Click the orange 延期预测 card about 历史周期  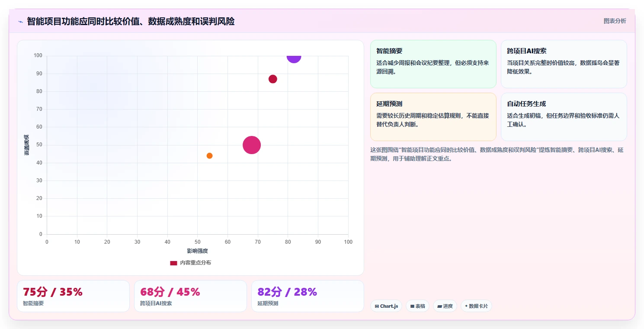(x=433, y=117)
